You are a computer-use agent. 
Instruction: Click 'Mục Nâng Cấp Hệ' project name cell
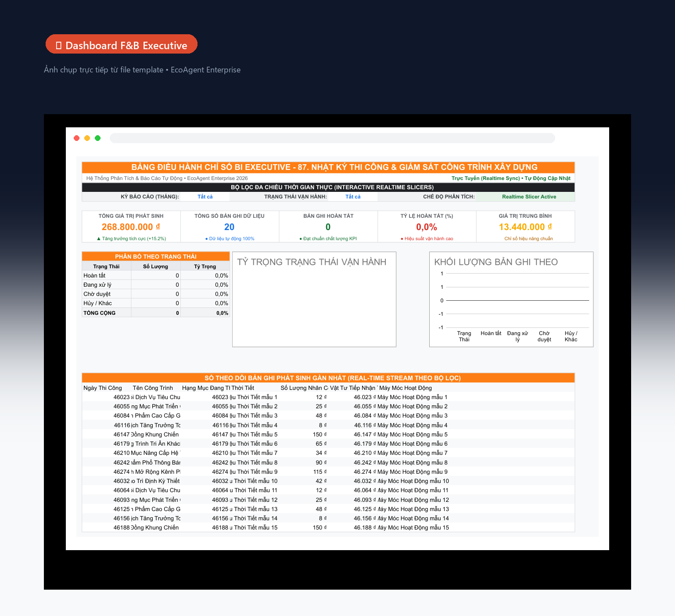click(x=156, y=453)
